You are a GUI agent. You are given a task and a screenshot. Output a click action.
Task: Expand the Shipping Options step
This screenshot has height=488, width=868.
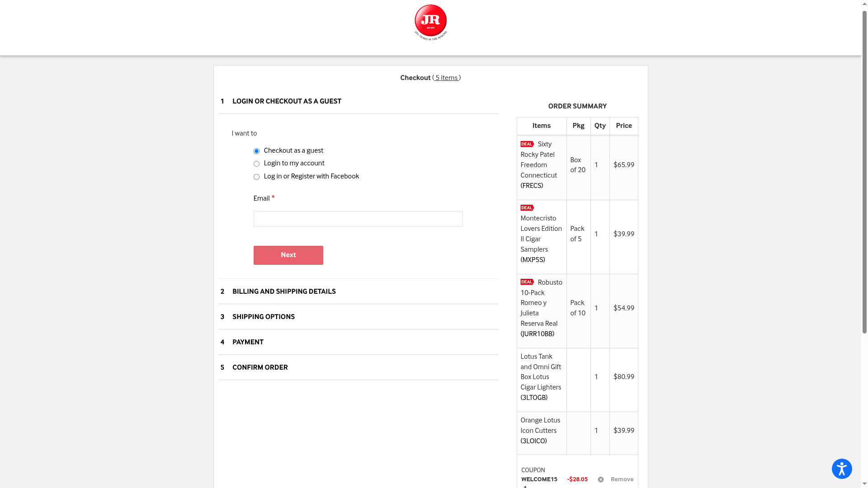click(x=263, y=317)
